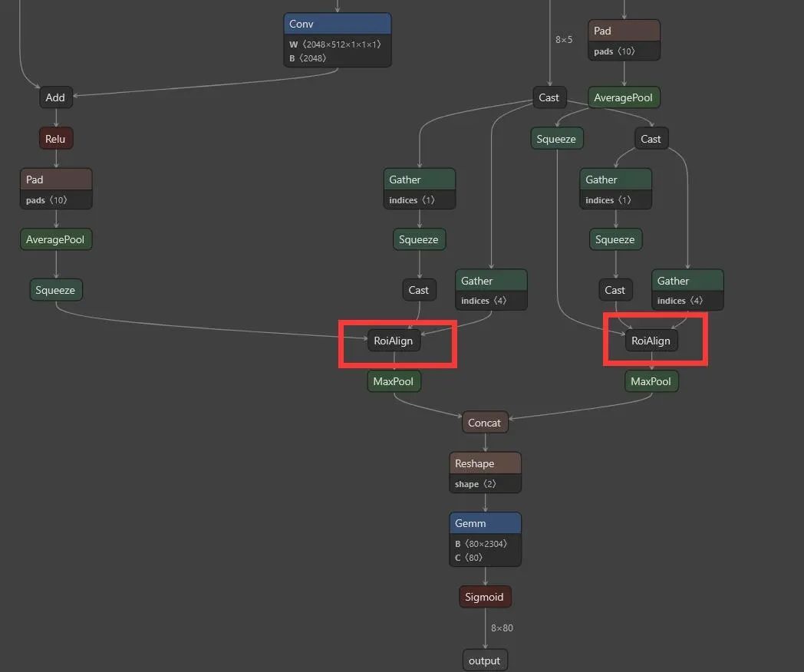Image resolution: width=804 pixels, height=672 pixels.
Task: Select MaxPool node under the right RoiAlign
Action: point(651,381)
